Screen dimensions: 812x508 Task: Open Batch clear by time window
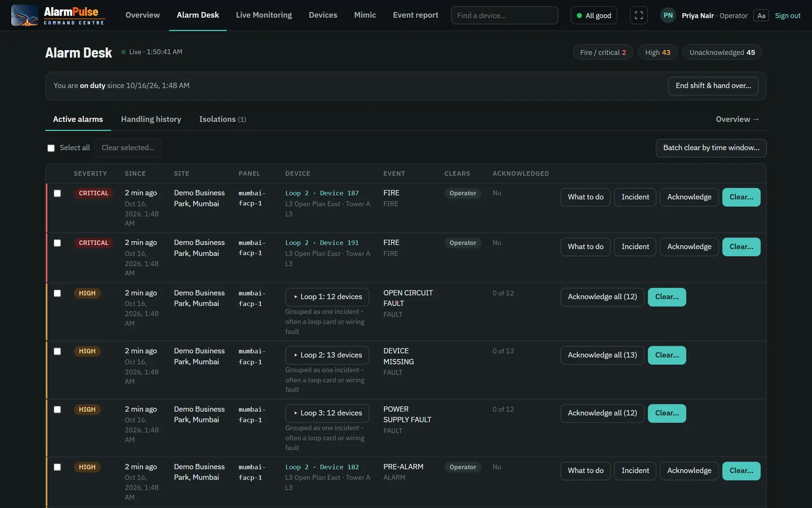[x=711, y=148]
